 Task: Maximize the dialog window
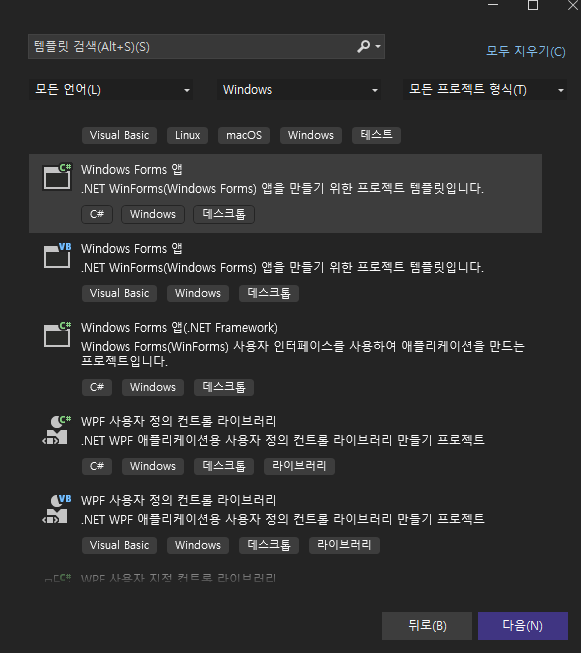(x=533, y=5)
